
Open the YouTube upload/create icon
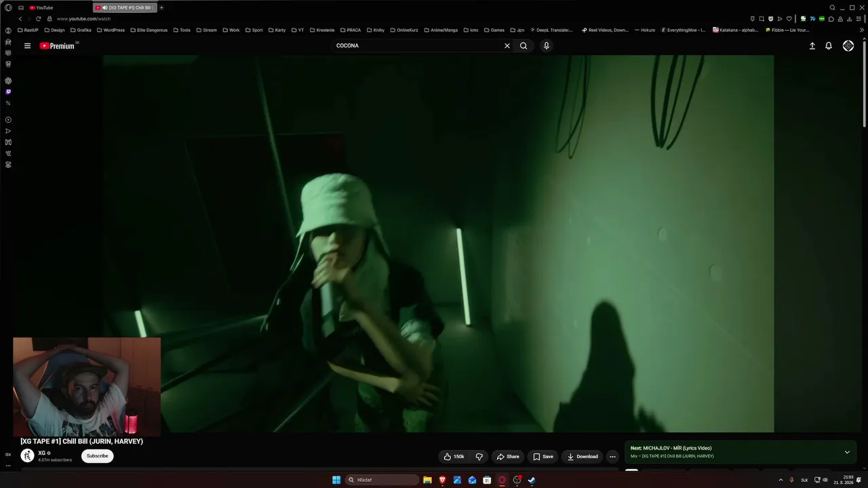(x=812, y=46)
